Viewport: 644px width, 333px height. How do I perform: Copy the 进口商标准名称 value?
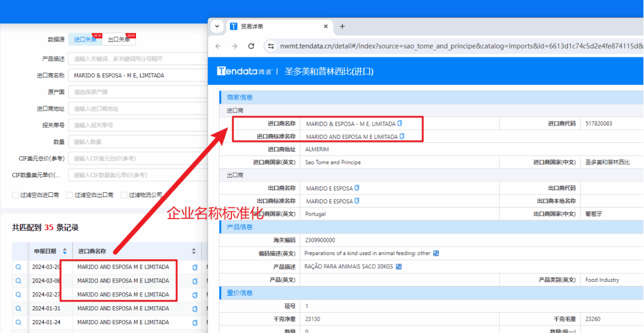[402, 137]
